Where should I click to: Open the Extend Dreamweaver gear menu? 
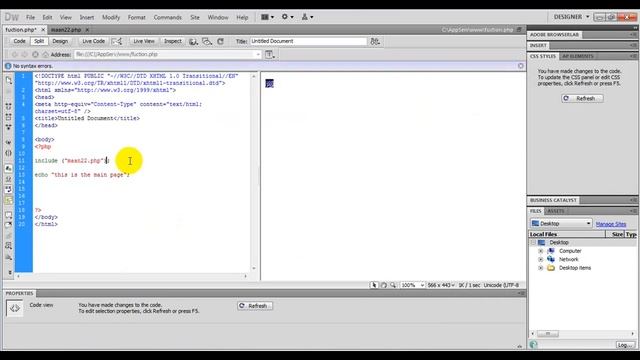click(x=287, y=17)
